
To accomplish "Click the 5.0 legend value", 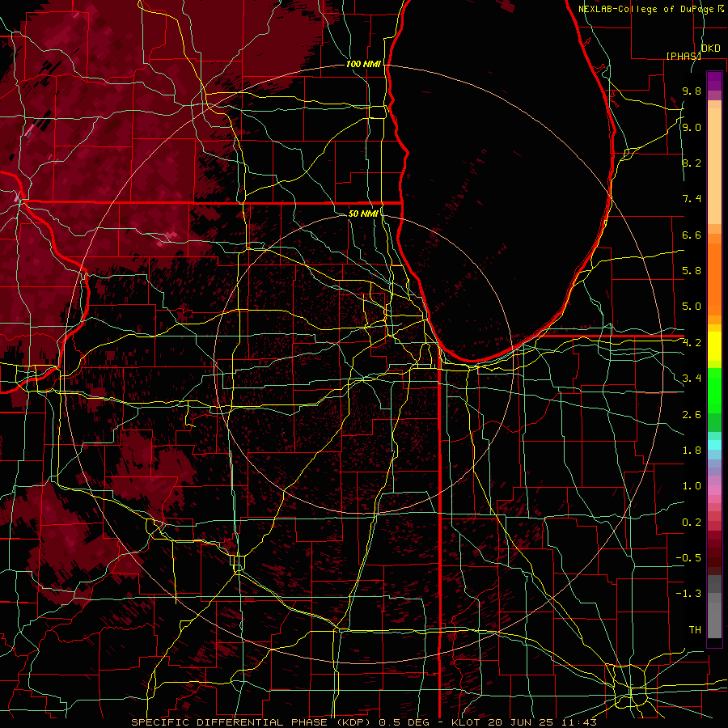I will 692,307.
